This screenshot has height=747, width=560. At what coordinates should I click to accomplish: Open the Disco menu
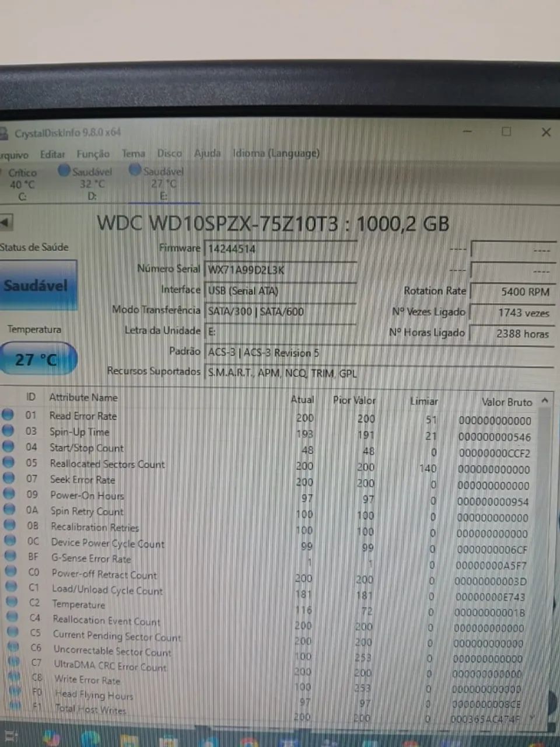[169, 153]
